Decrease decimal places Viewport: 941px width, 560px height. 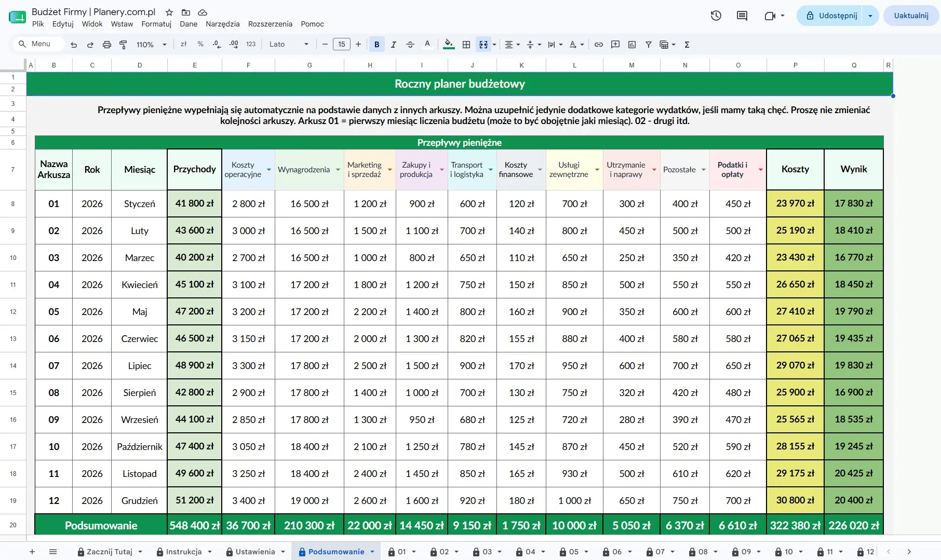[217, 45]
